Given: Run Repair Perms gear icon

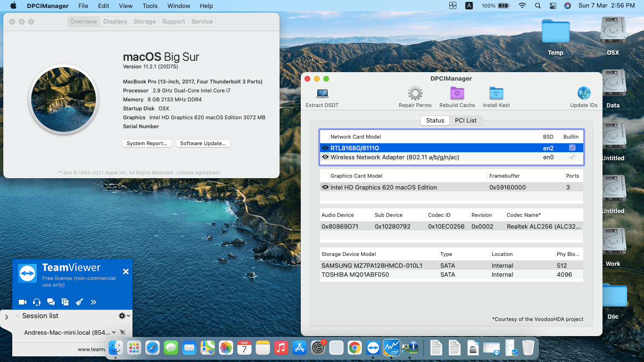Looking at the screenshot, I should pos(415,93).
